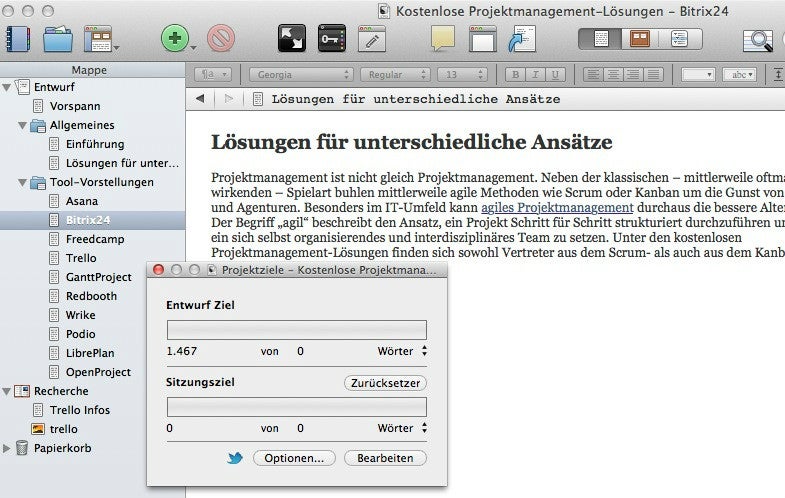Select the Trello document in binder
Viewport: 785px width, 498px height.
pos(81,258)
